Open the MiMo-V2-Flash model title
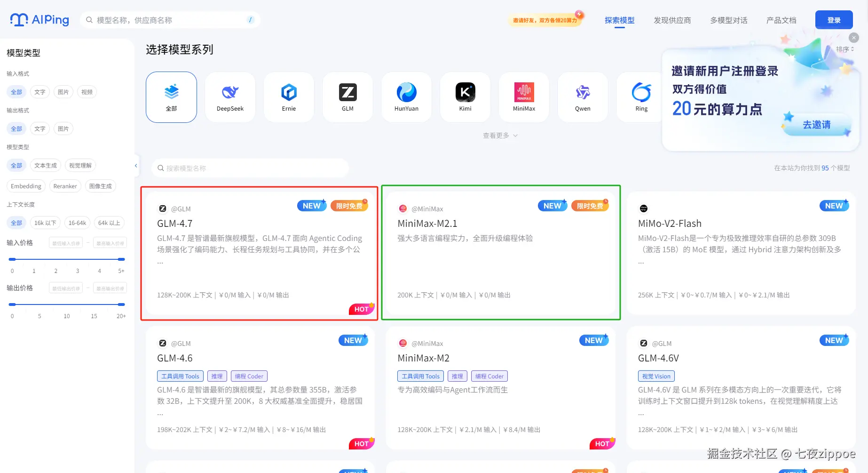This screenshot has width=868, height=473. point(670,224)
